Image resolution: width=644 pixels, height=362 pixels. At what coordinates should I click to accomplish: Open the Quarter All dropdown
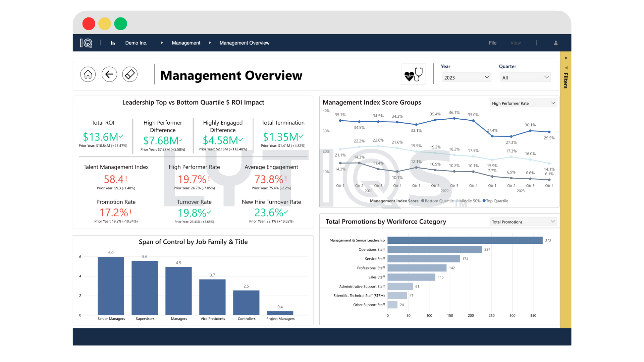click(x=525, y=77)
